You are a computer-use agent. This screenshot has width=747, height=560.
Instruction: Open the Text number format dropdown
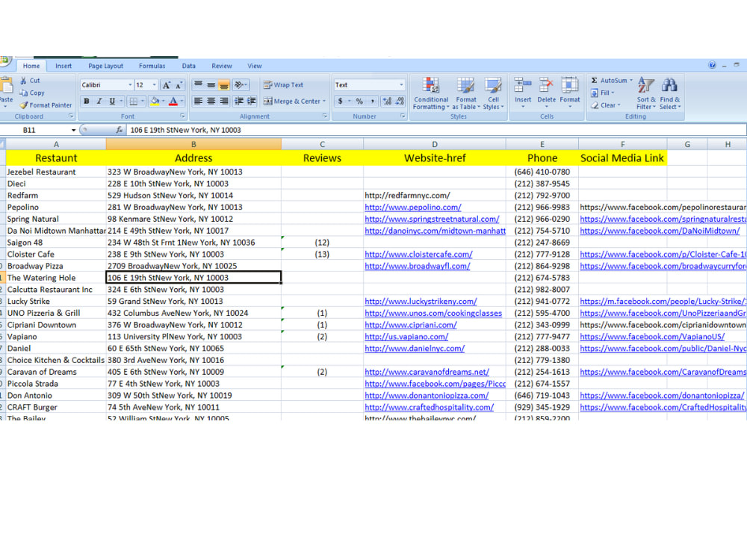tap(401, 85)
